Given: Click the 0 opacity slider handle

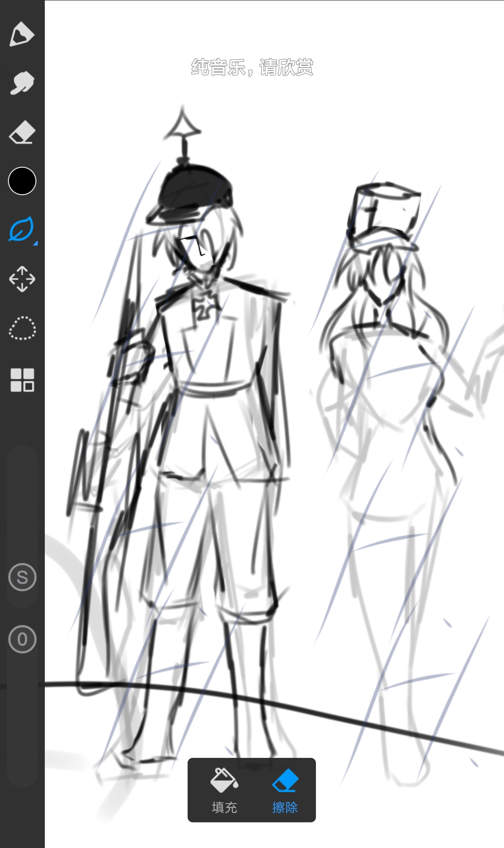Looking at the screenshot, I should coord(22,639).
